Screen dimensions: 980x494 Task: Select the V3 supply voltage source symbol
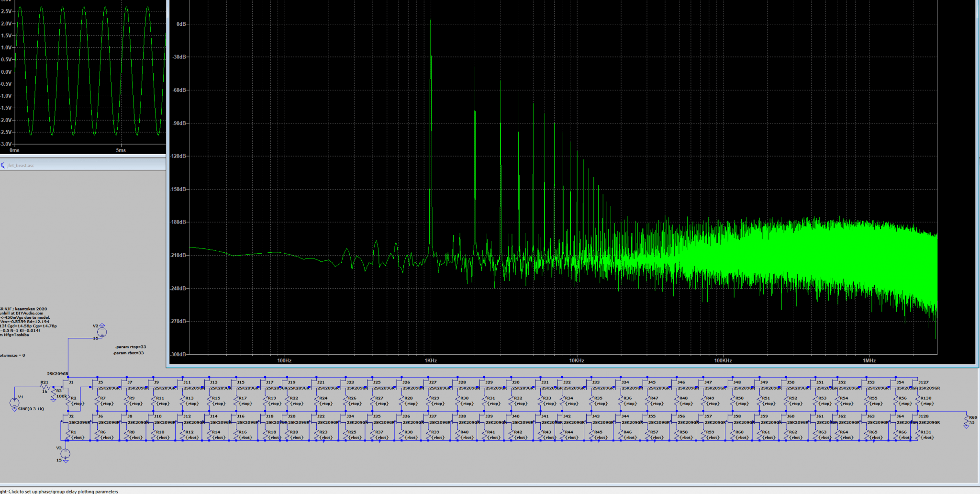tap(66, 453)
